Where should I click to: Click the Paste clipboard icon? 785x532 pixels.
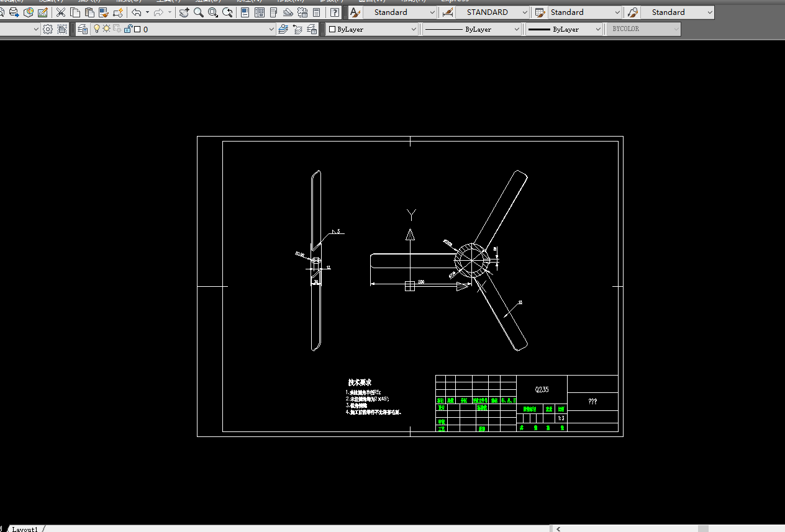point(89,12)
